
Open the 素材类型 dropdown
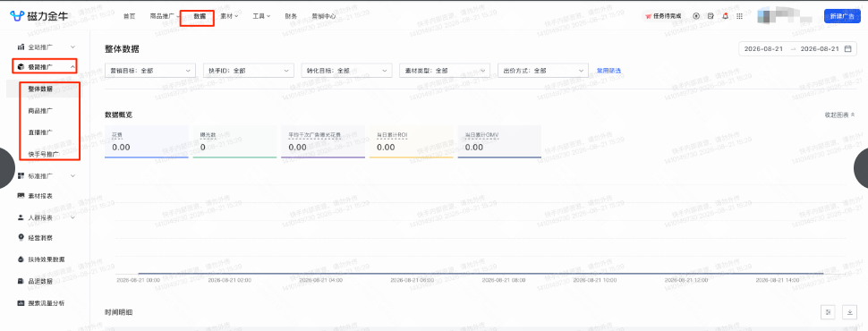pyautogui.click(x=445, y=71)
